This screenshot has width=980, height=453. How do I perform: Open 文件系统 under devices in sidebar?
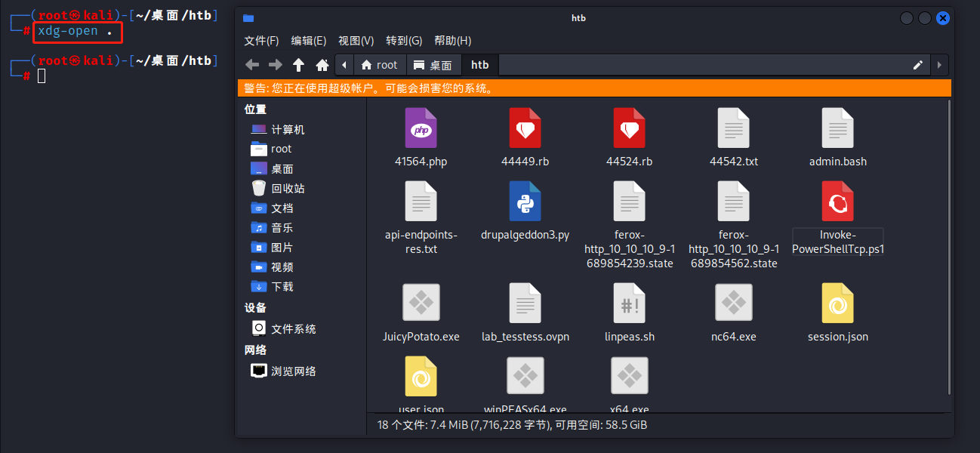click(293, 329)
